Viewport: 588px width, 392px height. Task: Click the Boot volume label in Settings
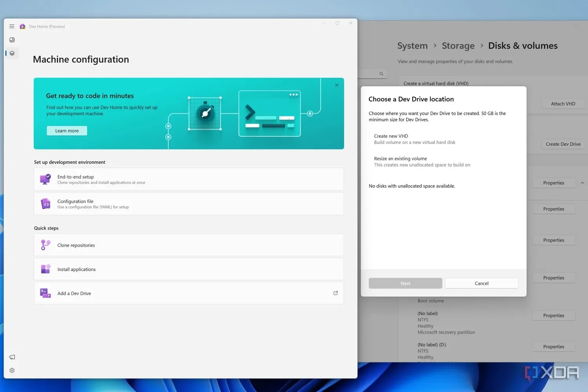tap(430, 301)
